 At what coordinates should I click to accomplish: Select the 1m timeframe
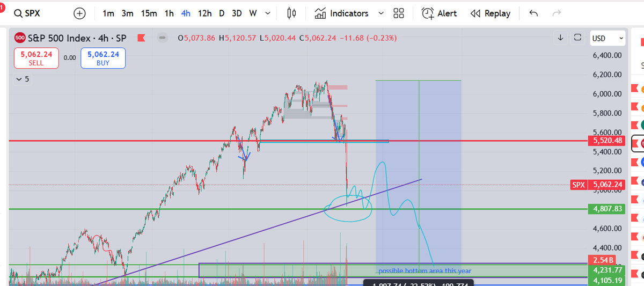click(x=108, y=13)
